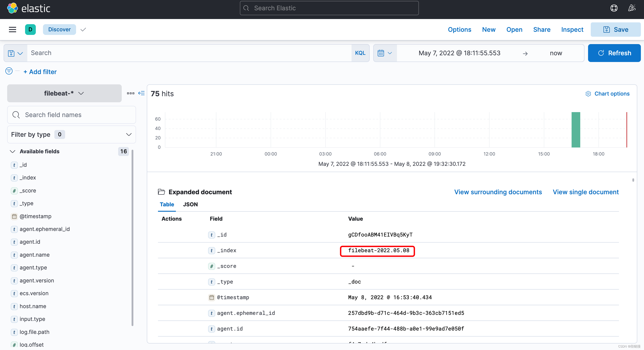Click the filebeat-2022.05.08 index value

(x=378, y=250)
